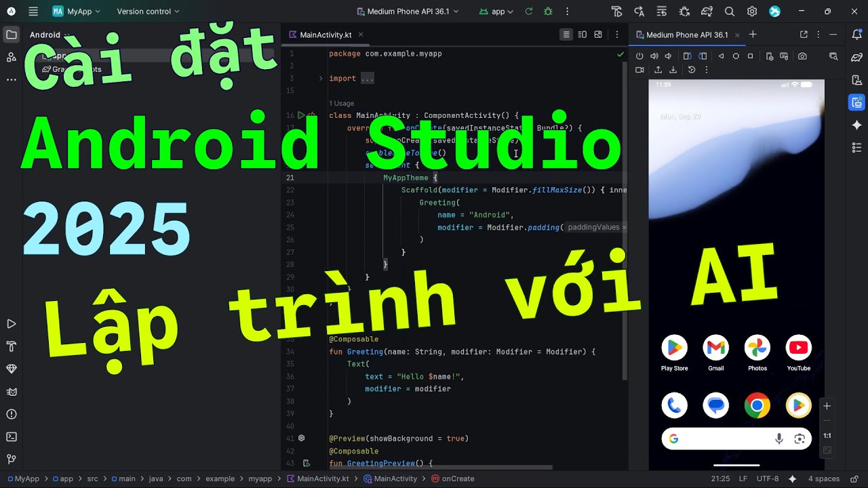Open the Terminal tool window
Viewport: 868px width, 488px height.
coord(12,436)
